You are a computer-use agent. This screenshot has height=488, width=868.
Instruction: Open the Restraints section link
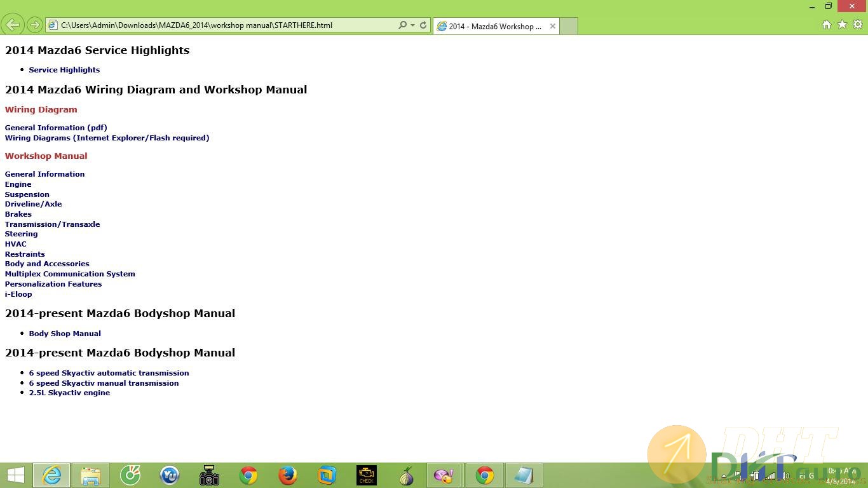point(25,254)
